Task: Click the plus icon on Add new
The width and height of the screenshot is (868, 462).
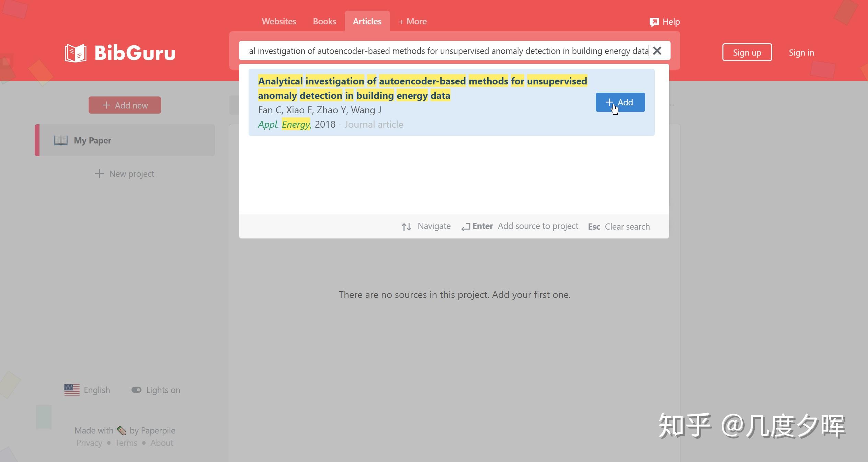Action: point(106,105)
